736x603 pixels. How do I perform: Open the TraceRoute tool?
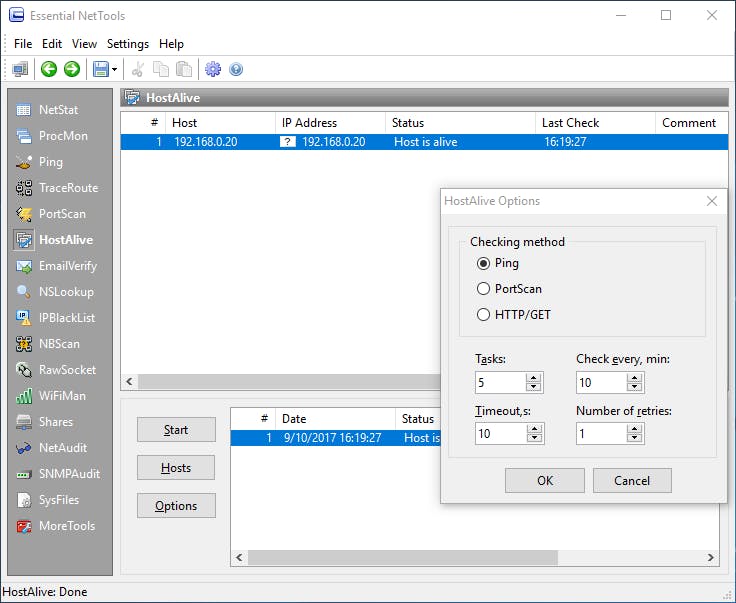point(57,188)
